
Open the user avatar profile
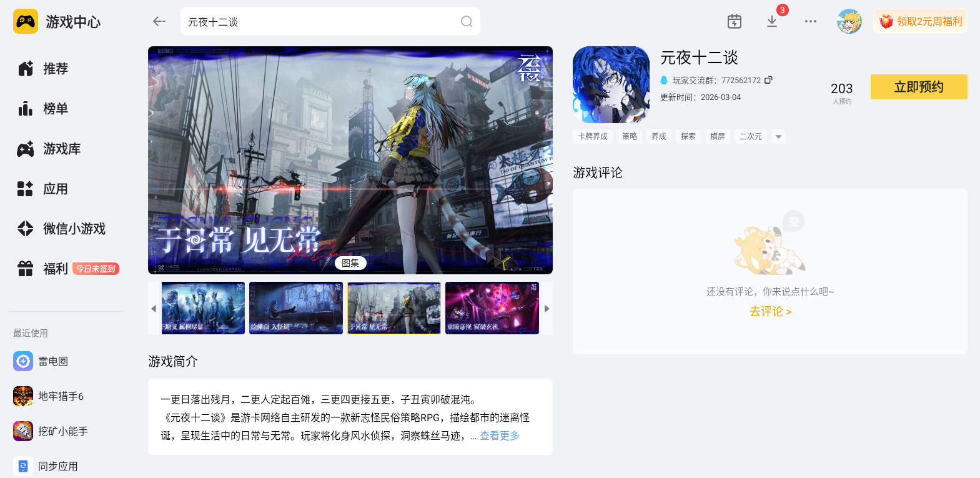coord(849,21)
